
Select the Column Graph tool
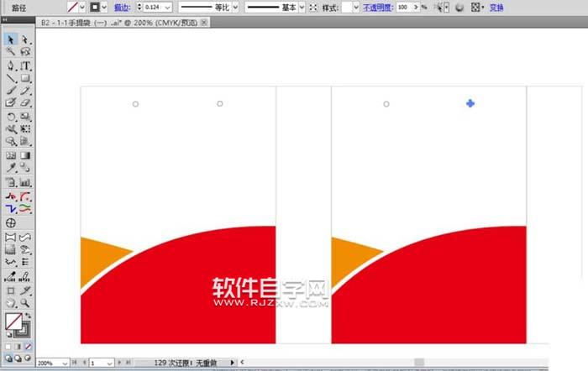[25, 182]
